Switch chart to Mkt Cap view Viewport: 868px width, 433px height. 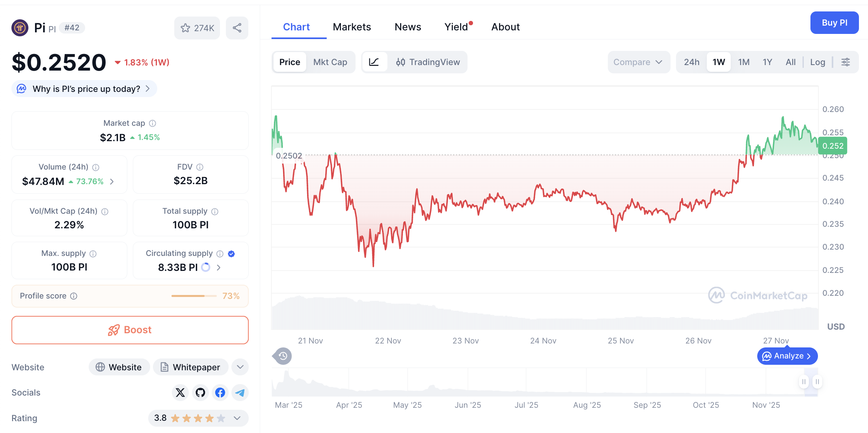pyautogui.click(x=330, y=62)
